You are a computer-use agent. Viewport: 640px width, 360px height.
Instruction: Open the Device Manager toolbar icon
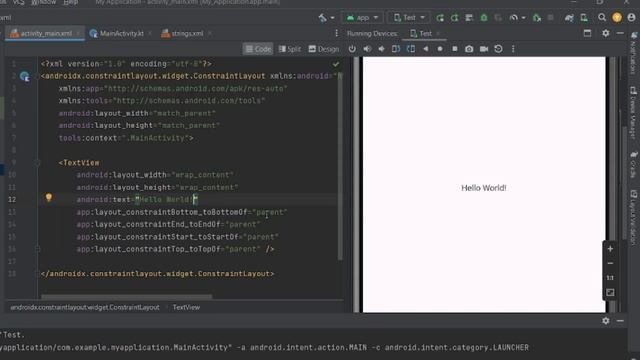coord(584,18)
